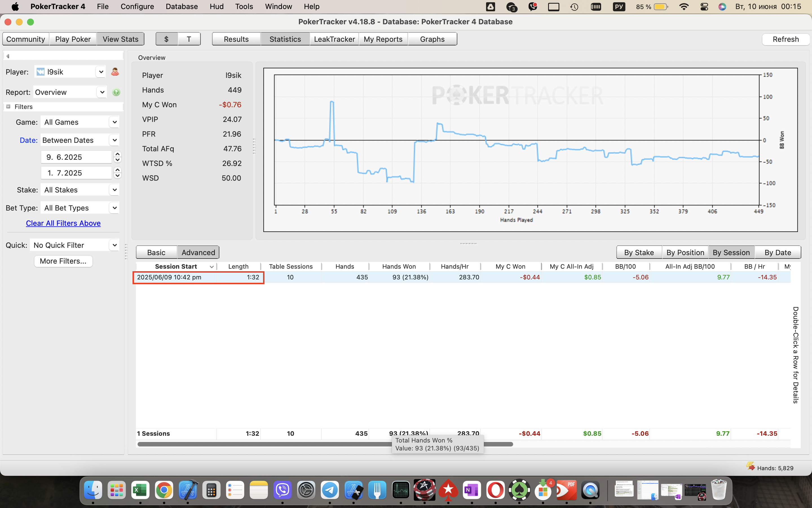Open Viber from the dock
Image resolution: width=812 pixels, height=508 pixels.
click(283, 491)
